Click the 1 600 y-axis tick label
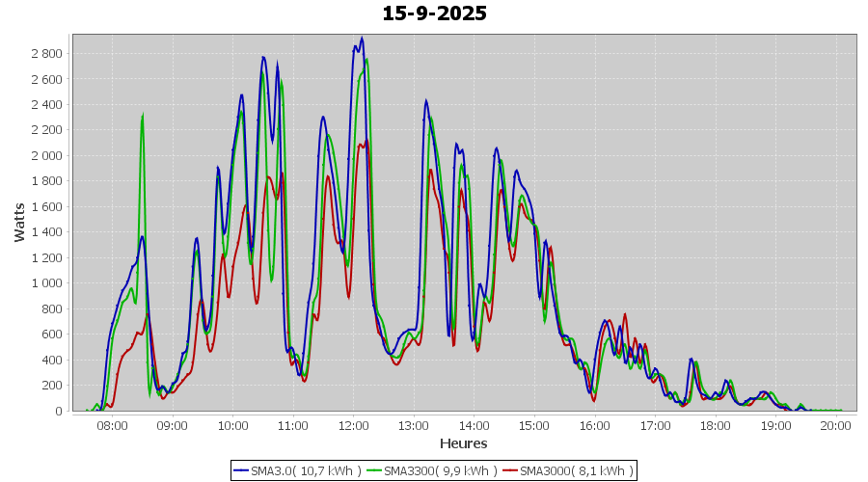The image size is (868, 482). [x=47, y=206]
